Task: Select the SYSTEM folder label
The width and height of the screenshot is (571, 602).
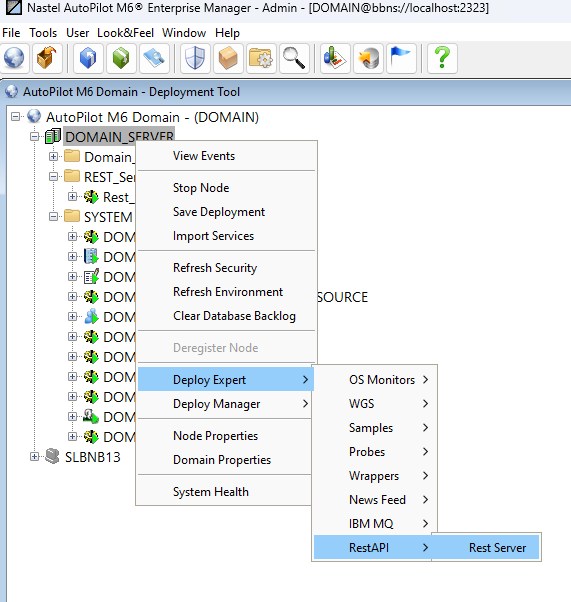Action: 108,217
